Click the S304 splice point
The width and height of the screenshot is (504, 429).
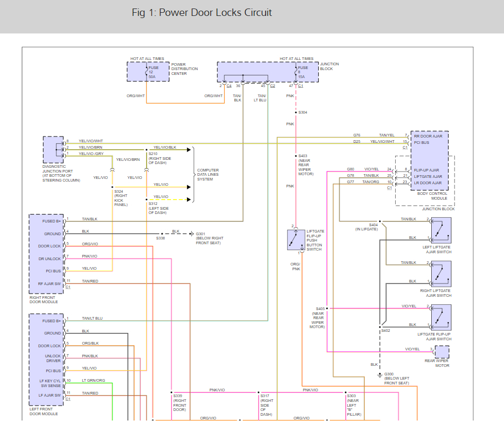[296, 113]
